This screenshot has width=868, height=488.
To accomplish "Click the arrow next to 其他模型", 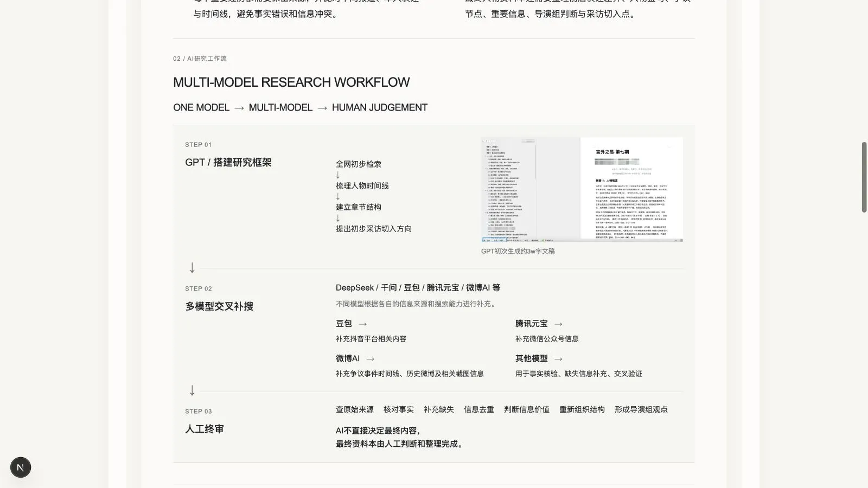I will (558, 359).
